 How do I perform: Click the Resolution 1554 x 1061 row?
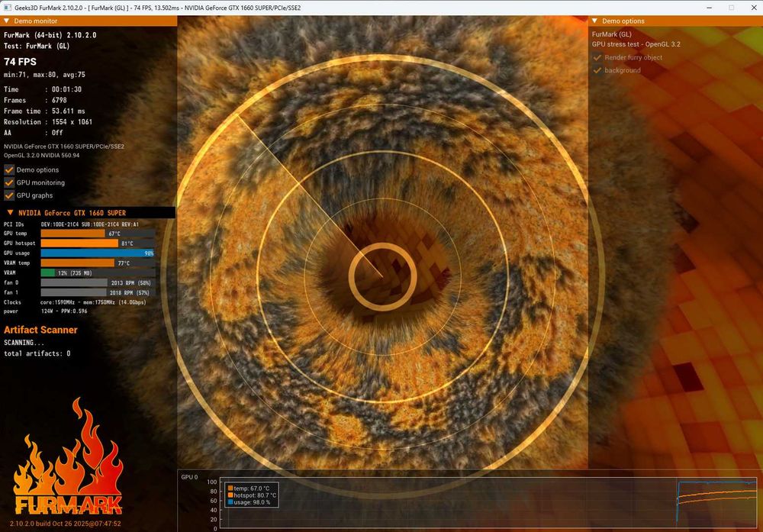(47, 121)
